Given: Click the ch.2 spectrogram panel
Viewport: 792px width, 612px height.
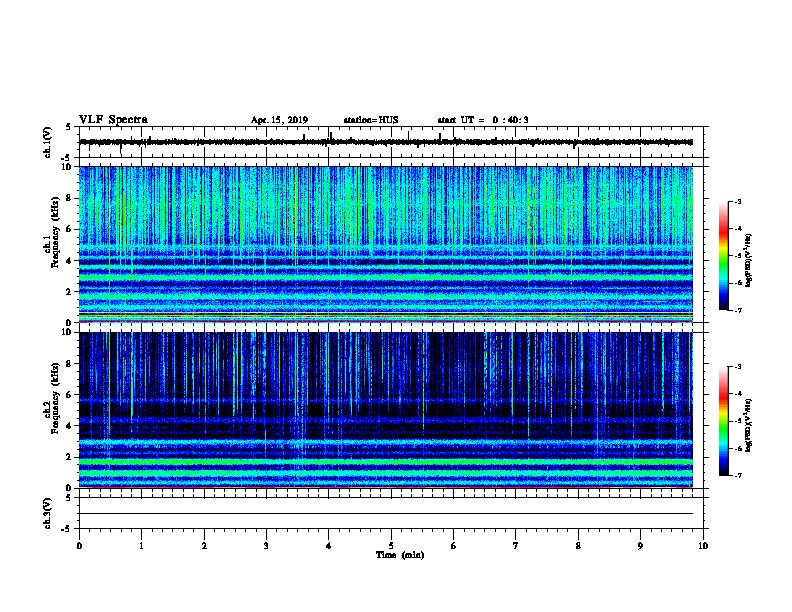Looking at the screenshot, I should tap(386, 410).
